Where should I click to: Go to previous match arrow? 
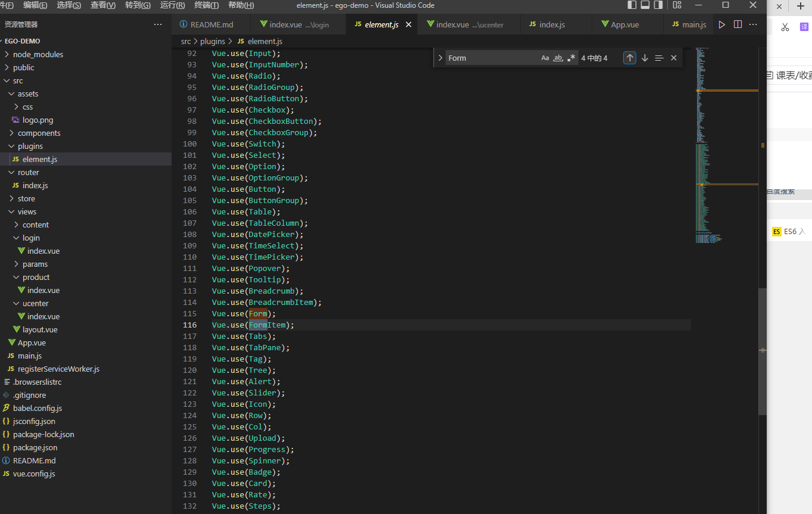tap(630, 58)
